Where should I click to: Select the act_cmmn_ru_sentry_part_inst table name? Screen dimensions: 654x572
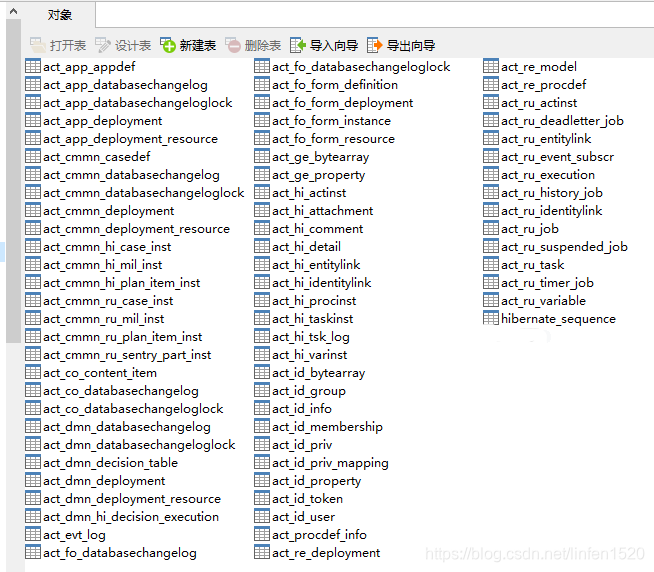point(127,355)
